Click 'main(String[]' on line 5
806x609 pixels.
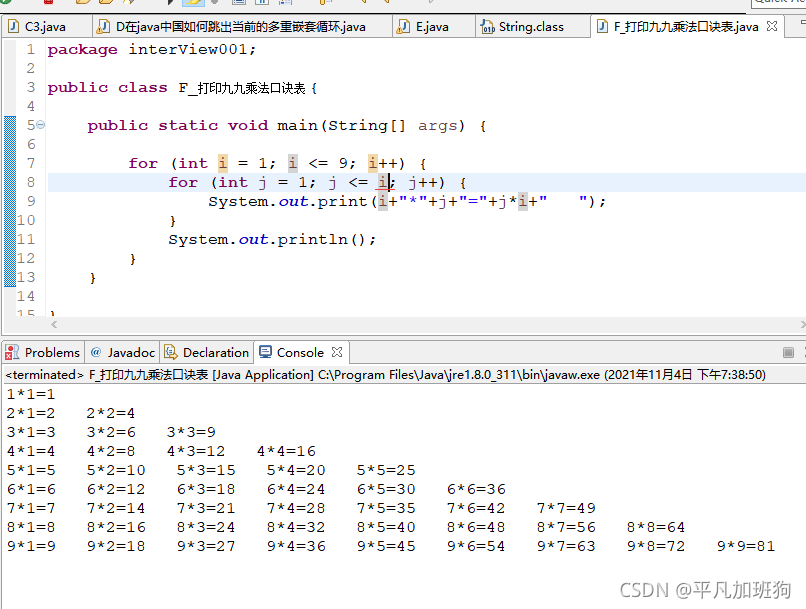[341, 125]
